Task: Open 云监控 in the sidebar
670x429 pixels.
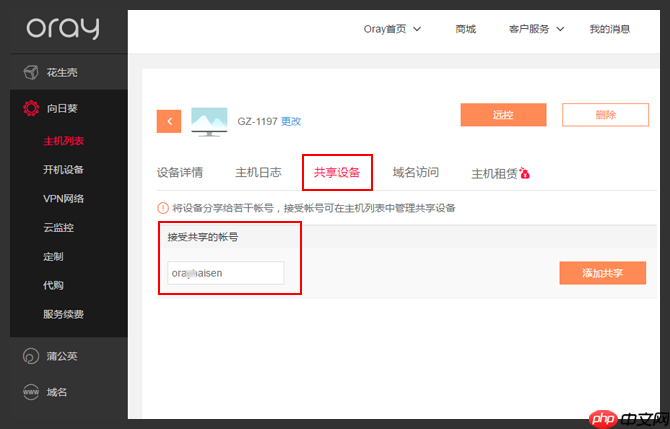Action: click(59, 228)
